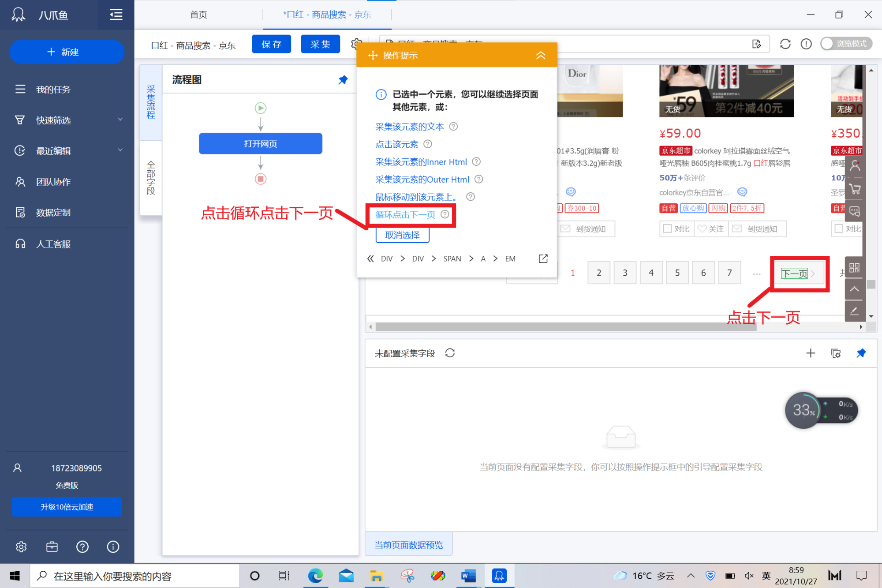Add a field with the plus icon
Image resolution: width=882 pixels, height=588 pixels.
pyautogui.click(x=811, y=353)
